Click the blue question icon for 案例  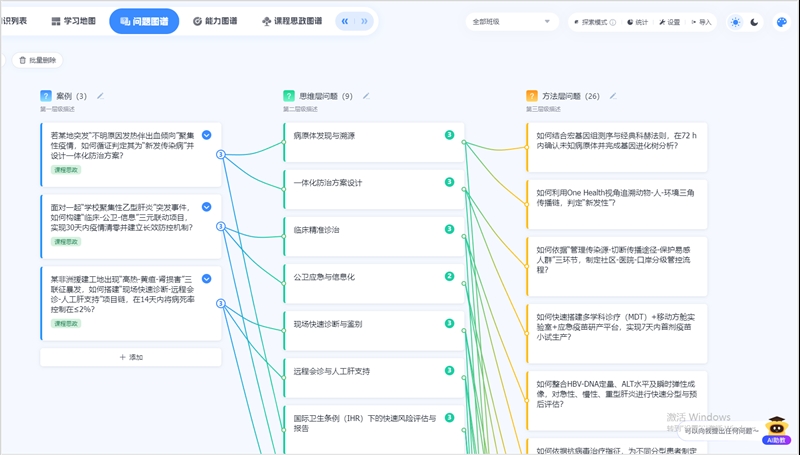(46, 96)
